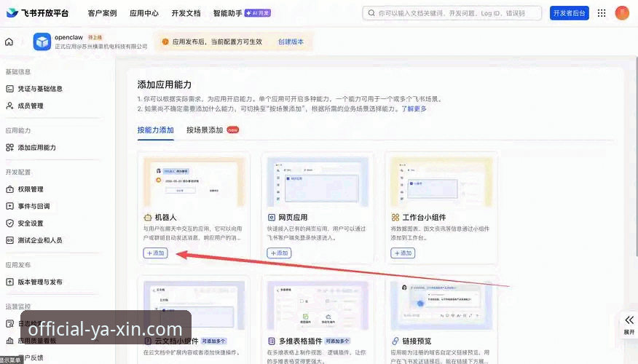The image size is (638, 364).
Task: Click the 添加应用能力 grid icon
Action: (9, 148)
